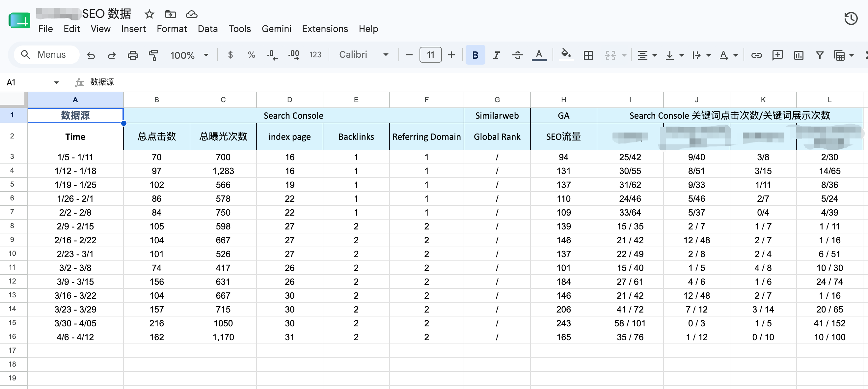
Task: Expand merge cells type dropdown
Action: click(x=624, y=55)
